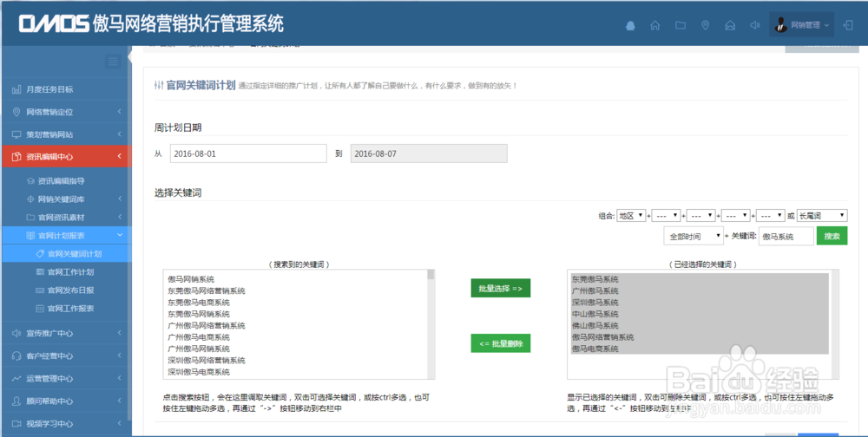Select 傲马网销系统 in searched keywords list
Screen dimensions: 868x437
pos(191,279)
